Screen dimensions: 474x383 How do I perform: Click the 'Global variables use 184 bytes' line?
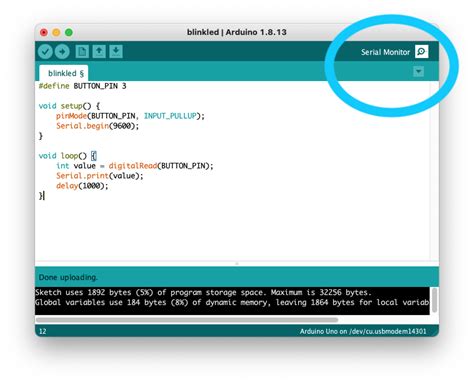(232, 302)
